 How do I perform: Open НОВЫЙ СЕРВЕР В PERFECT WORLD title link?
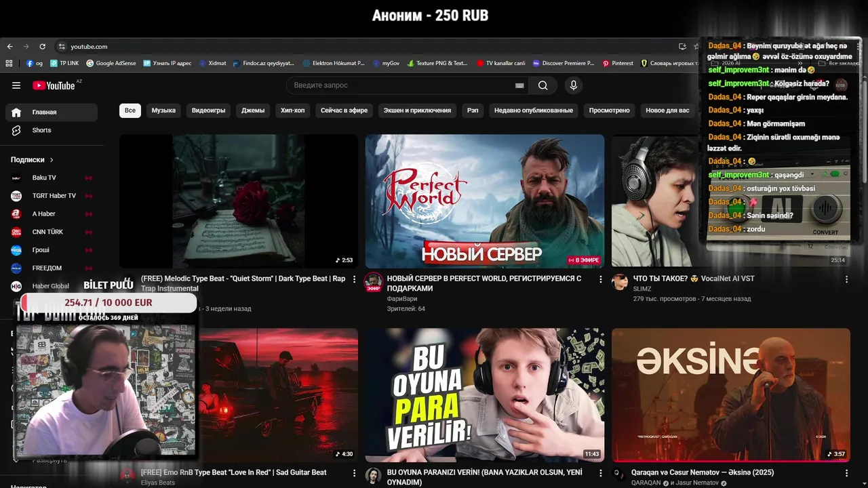pyautogui.click(x=484, y=283)
